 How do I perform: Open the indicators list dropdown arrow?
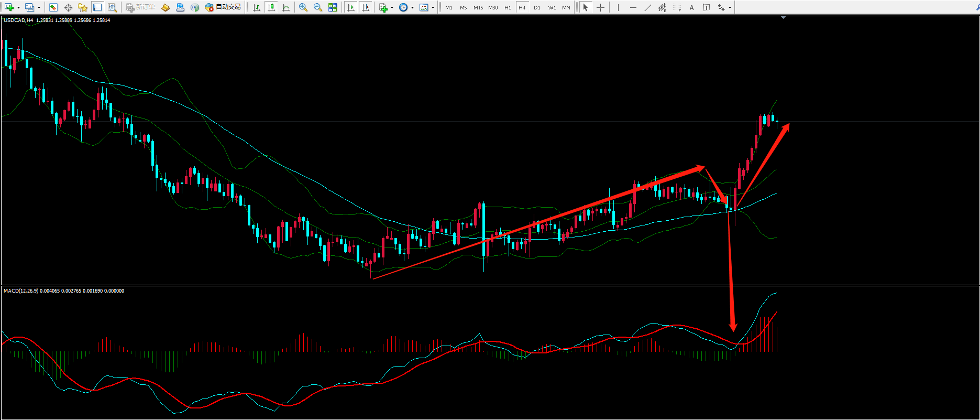coord(392,7)
